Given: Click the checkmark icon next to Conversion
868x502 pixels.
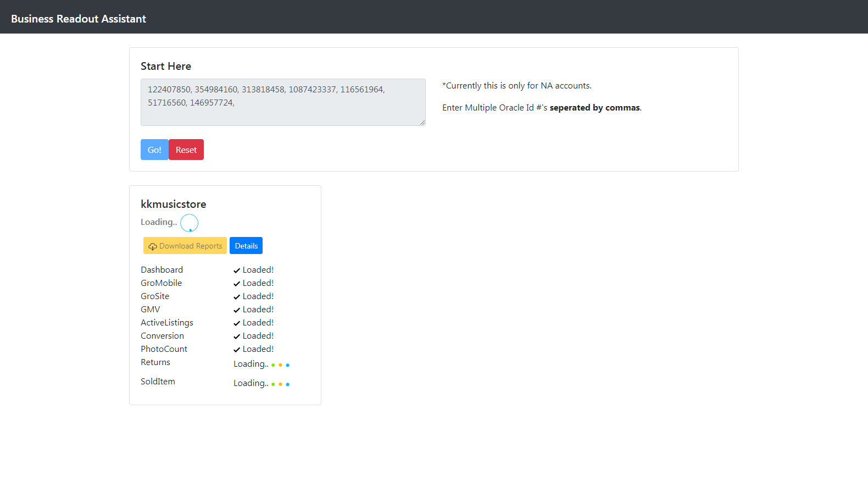Looking at the screenshot, I should pyautogui.click(x=237, y=336).
